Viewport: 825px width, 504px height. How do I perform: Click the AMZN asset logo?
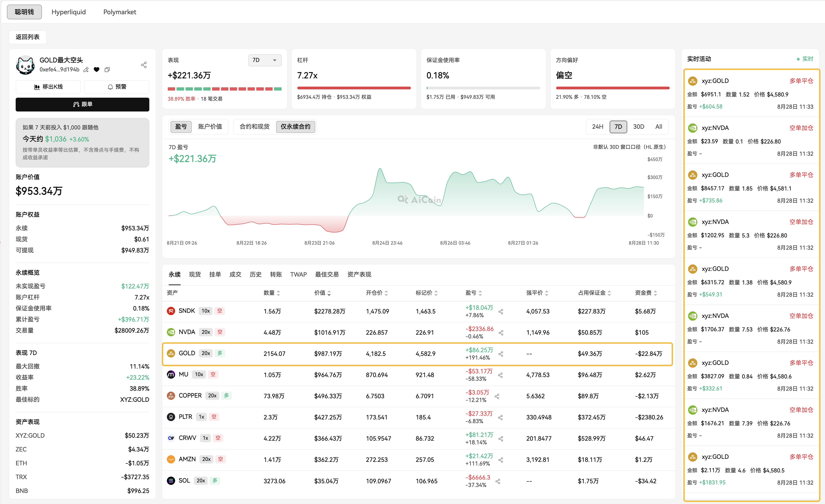coord(171,459)
